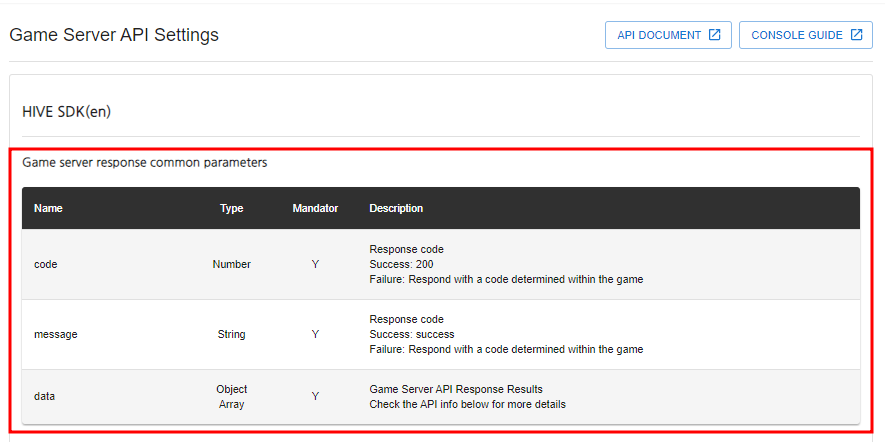Click 'Game Server API Response Results' text
Viewport: 885px width, 442px height.
click(456, 389)
